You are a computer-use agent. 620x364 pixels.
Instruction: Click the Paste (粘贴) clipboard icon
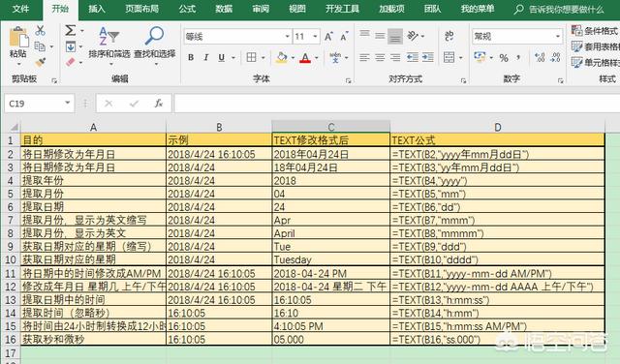click(x=18, y=37)
